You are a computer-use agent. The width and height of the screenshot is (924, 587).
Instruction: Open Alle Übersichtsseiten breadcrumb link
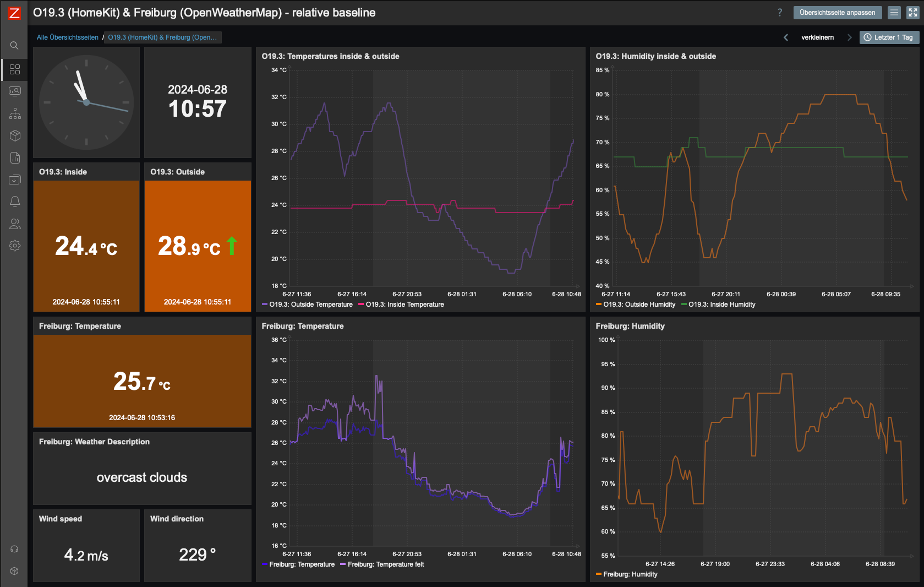tap(68, 37)
